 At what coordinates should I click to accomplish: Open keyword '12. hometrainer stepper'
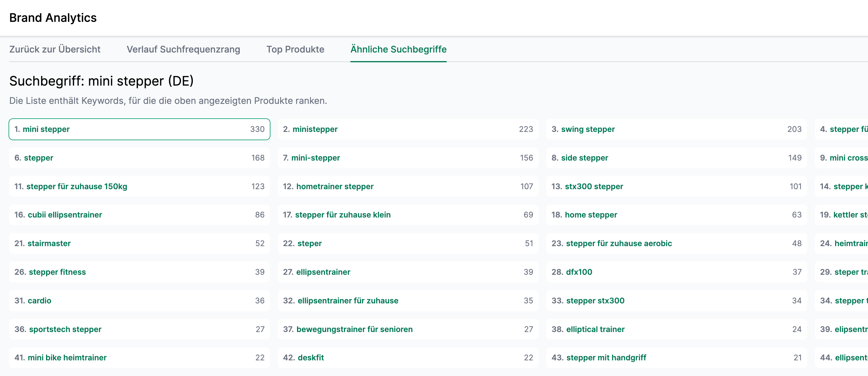(408, 186)
